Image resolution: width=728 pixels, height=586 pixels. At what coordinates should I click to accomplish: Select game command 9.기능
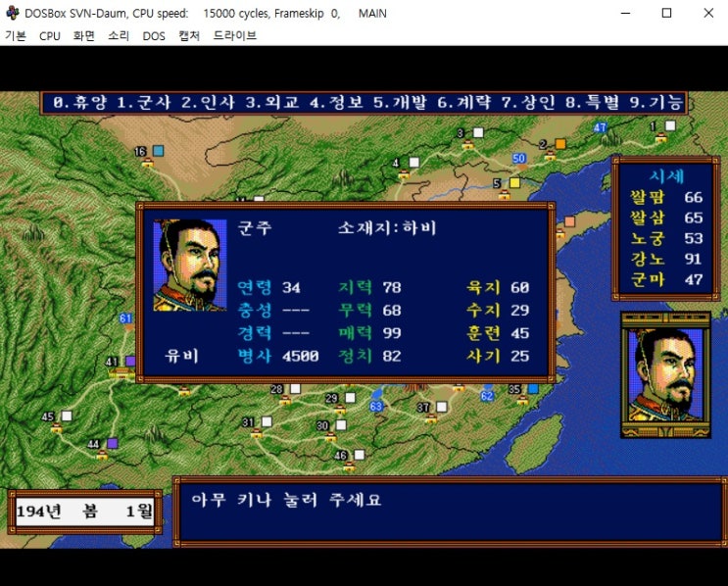tap(656, 103)
